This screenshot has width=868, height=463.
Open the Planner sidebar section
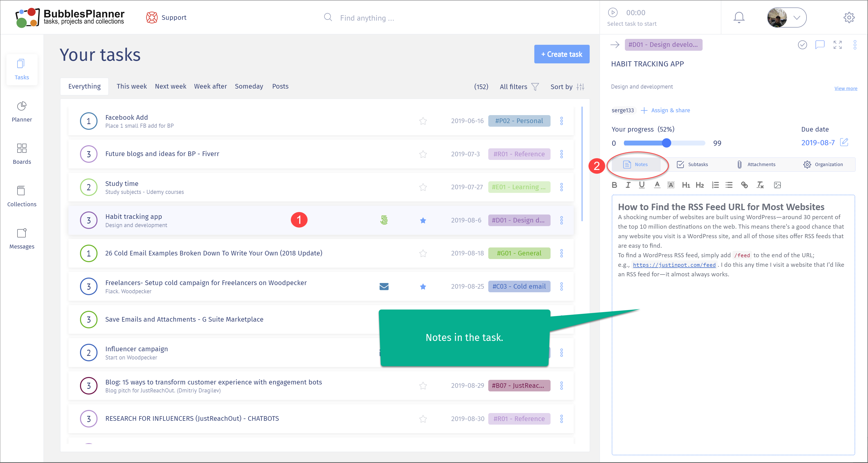(22, 112)
